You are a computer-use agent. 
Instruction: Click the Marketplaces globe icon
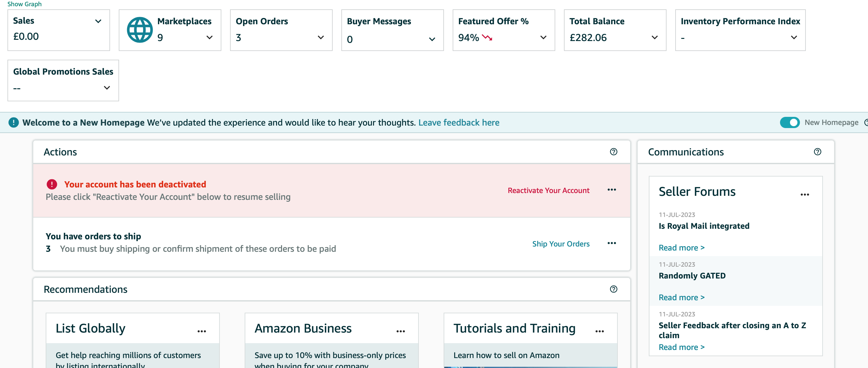tap(140, 30)
